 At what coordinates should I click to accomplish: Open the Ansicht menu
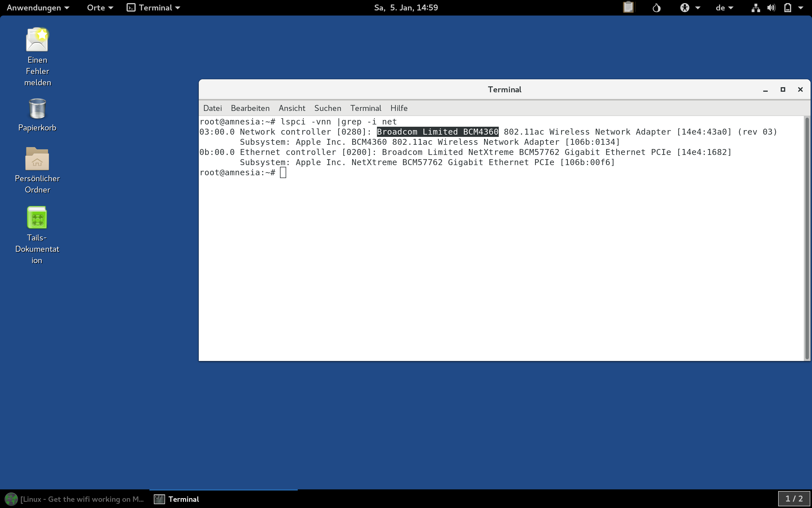tap(292, 108)
